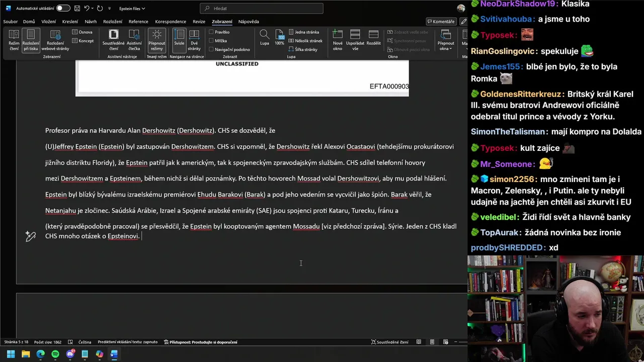Screen dimensions: 644x362
Task: Click Počet slov: 1862 counter
Action: [48, 342]
